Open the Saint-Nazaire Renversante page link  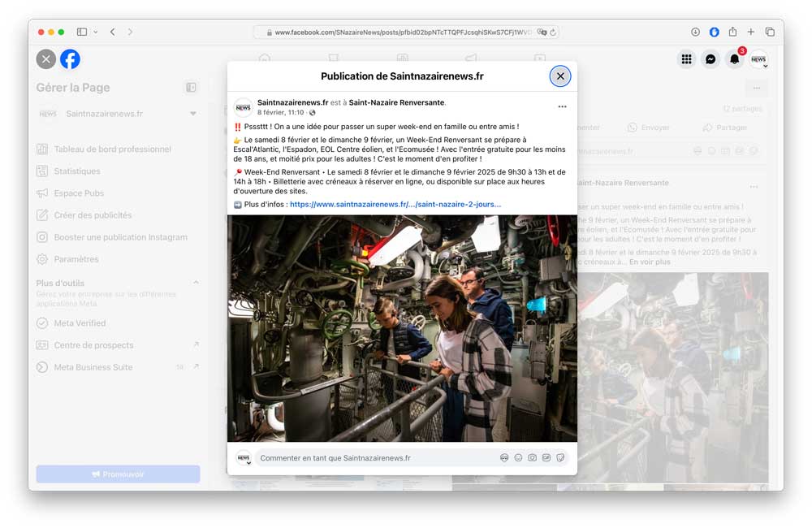(x=397, y=102)
